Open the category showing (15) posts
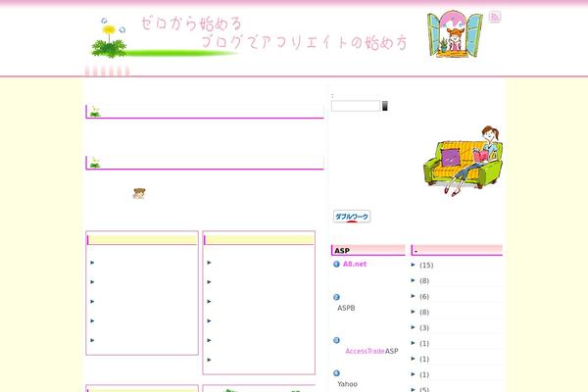This screenshot has height=392, width=588. [426, 266]
